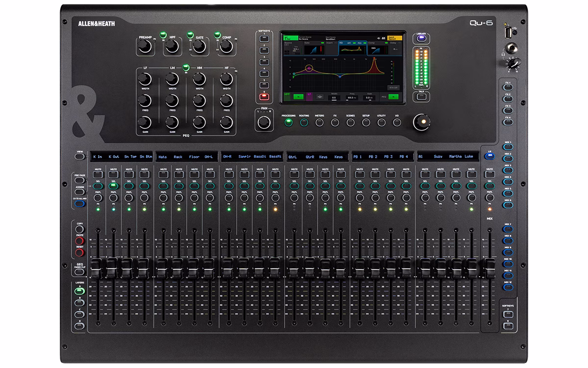Turn the LF WIDTH knob

click(145, 79)
